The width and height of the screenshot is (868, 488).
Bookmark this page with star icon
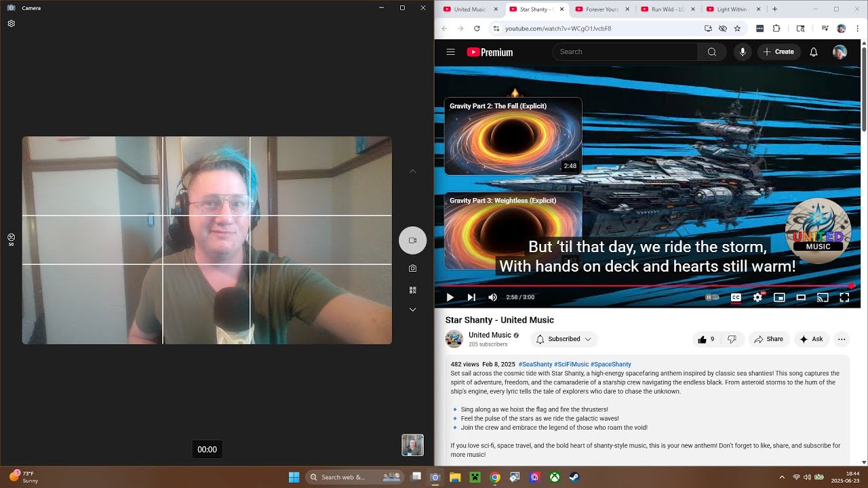(737, 28)
